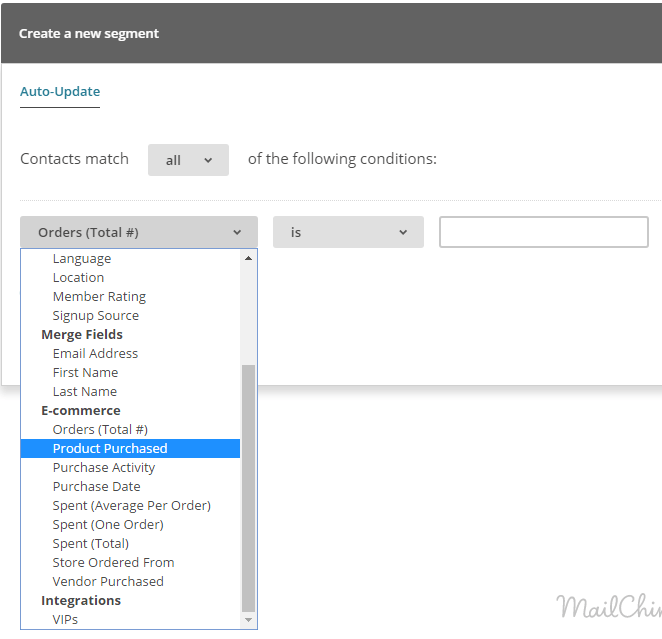
Task: Click the Merge Fields group header
Action: 82,335
